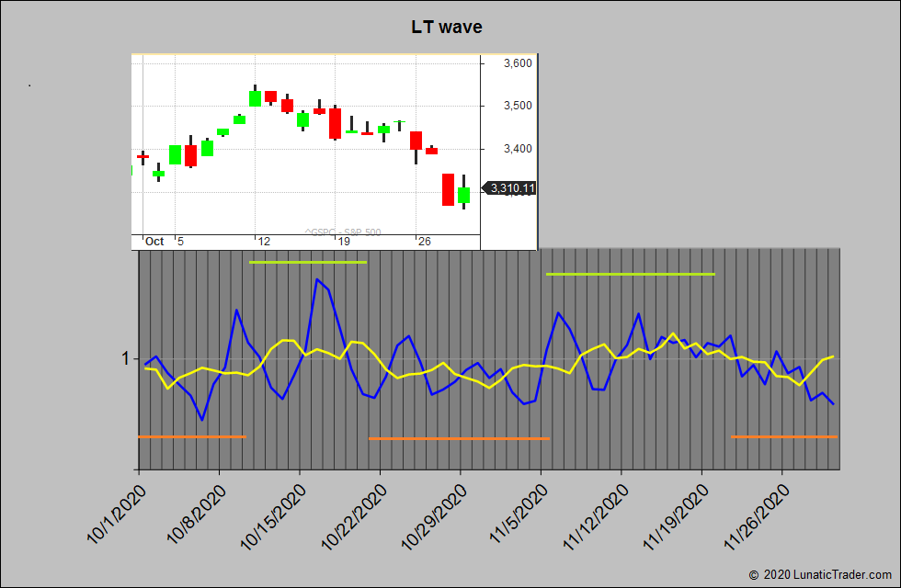Click the 19 date tick on candlestick chart
This screenshot has width=901, height=588.
[x=344, y=242]
